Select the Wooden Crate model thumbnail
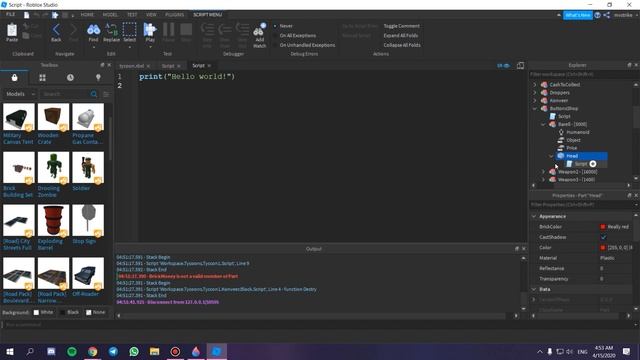 (x=53, y=117)
